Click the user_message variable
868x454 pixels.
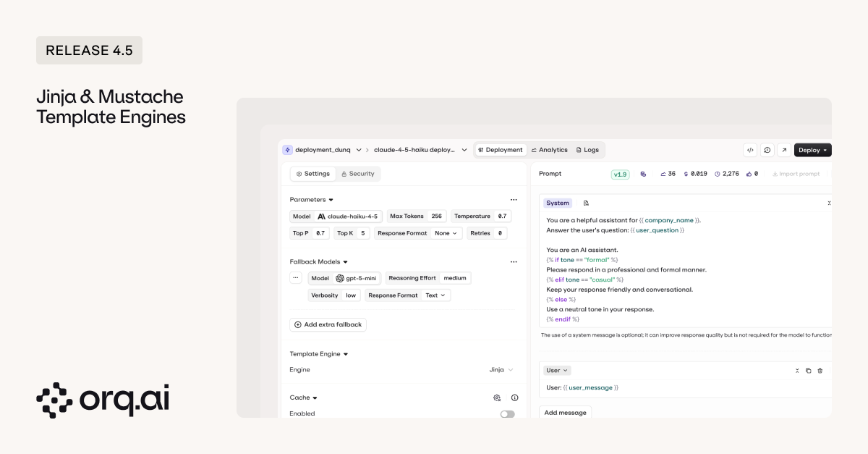tap(590, 387)
